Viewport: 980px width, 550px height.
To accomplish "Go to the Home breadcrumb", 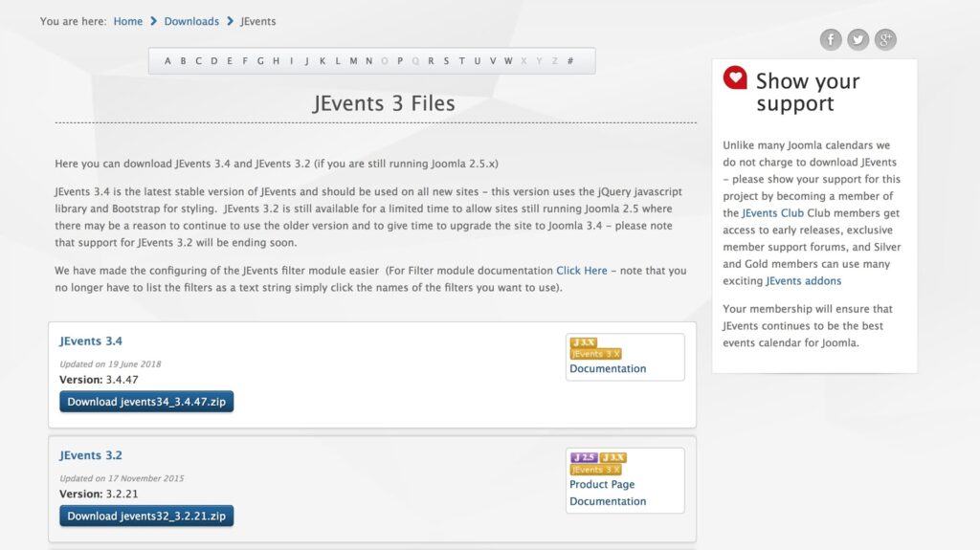I will [128, 21].
